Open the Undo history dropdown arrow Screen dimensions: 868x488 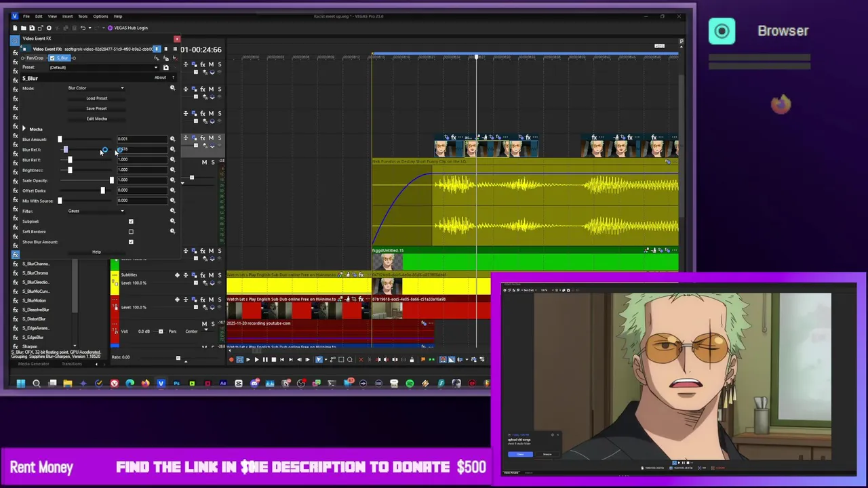90,28
